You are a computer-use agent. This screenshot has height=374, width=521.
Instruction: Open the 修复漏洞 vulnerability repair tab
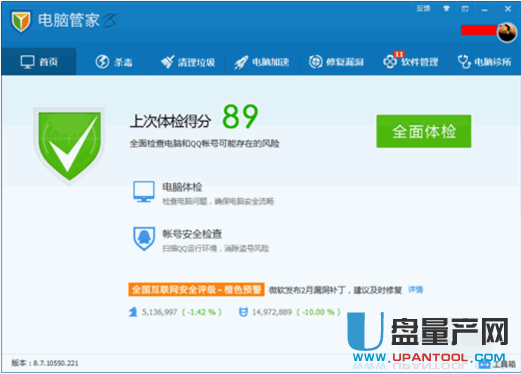tap(336, 62)
